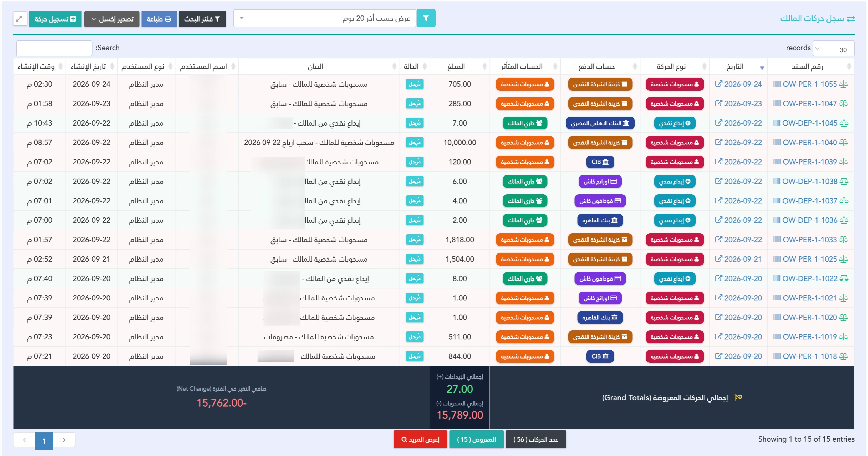Click the balance scale icon for OW-DEP-1-1037

[x=844, y=201]
